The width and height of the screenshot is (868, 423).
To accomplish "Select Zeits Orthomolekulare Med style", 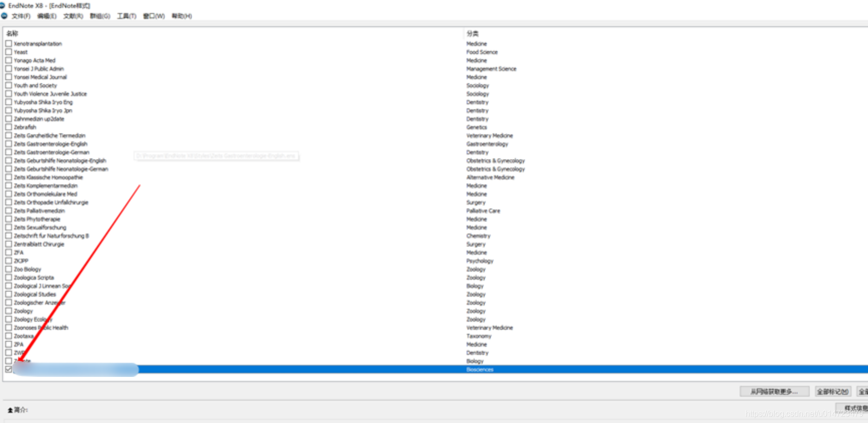I will point(46,194).
